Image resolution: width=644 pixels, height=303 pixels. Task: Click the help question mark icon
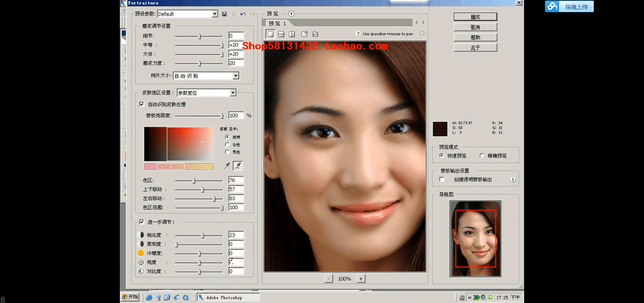[358, 34]
